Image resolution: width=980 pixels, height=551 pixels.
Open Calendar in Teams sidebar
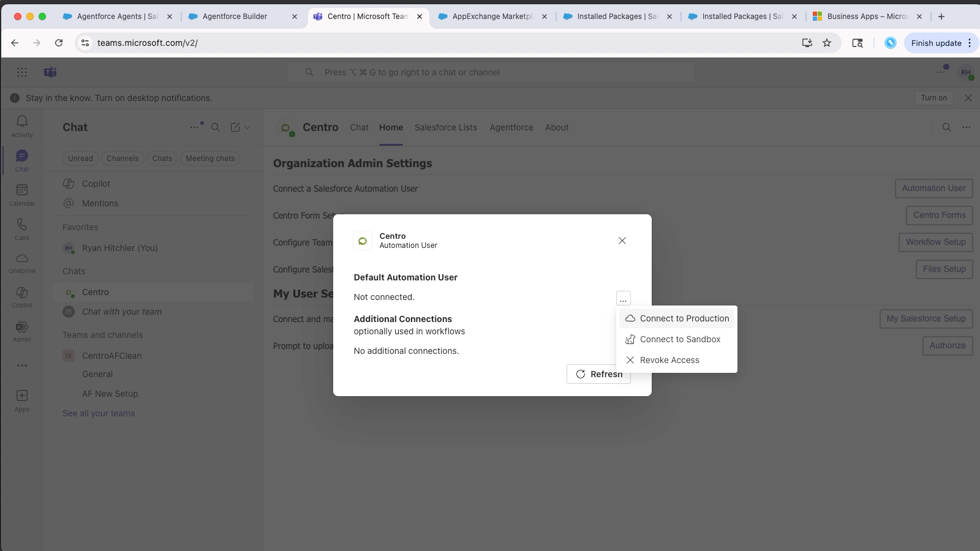22,195
